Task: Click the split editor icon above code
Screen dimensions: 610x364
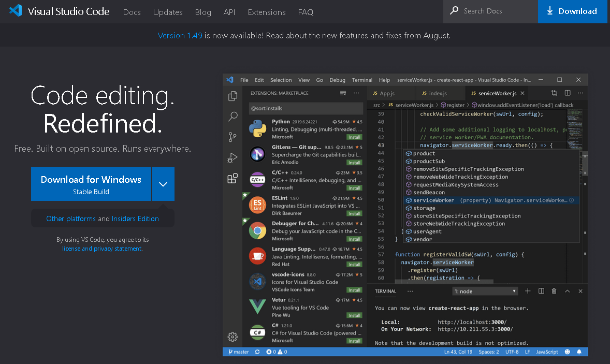Action: [x=568, y=93]
